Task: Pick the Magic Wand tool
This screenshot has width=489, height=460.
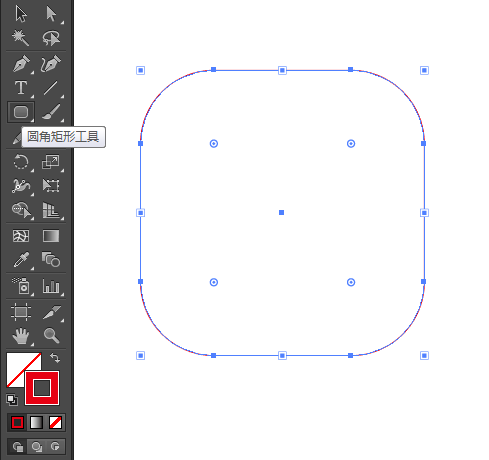Action: tap(21, 38)
